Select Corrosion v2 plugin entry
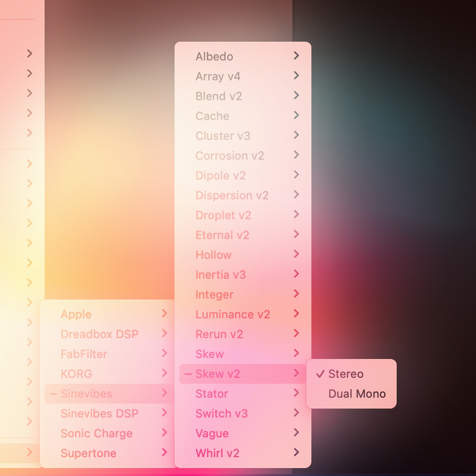 [242, 156]
